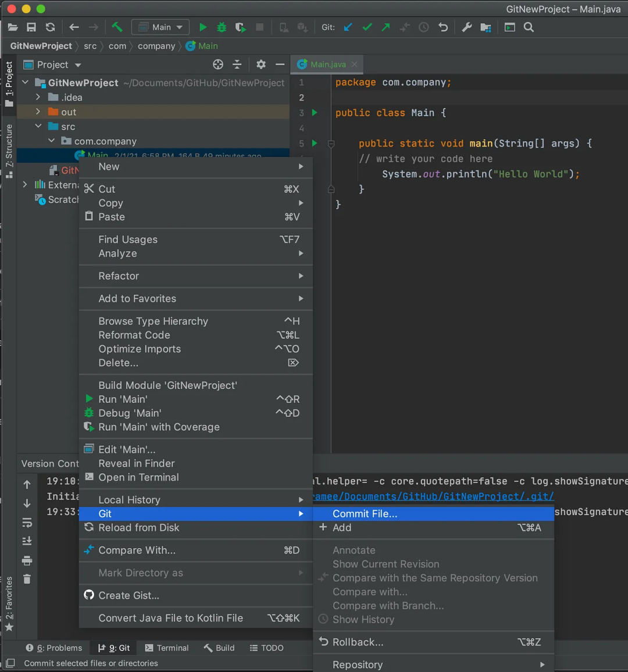Open Settings with the wrench icon
Screen dimensions: 628x672
coord(466,27)
